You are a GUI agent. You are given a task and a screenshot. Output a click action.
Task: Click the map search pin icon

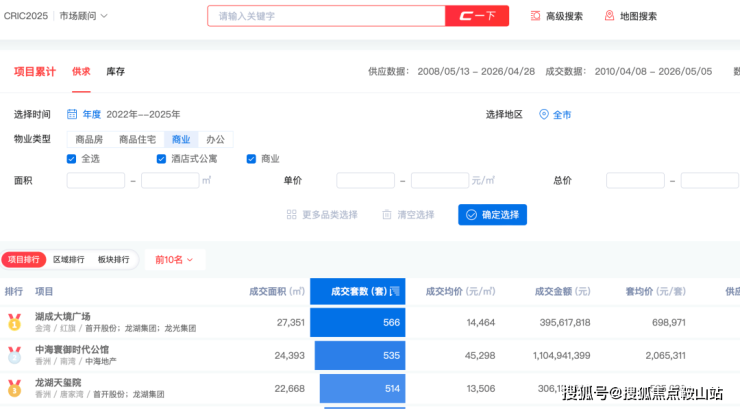click(609, 16)
